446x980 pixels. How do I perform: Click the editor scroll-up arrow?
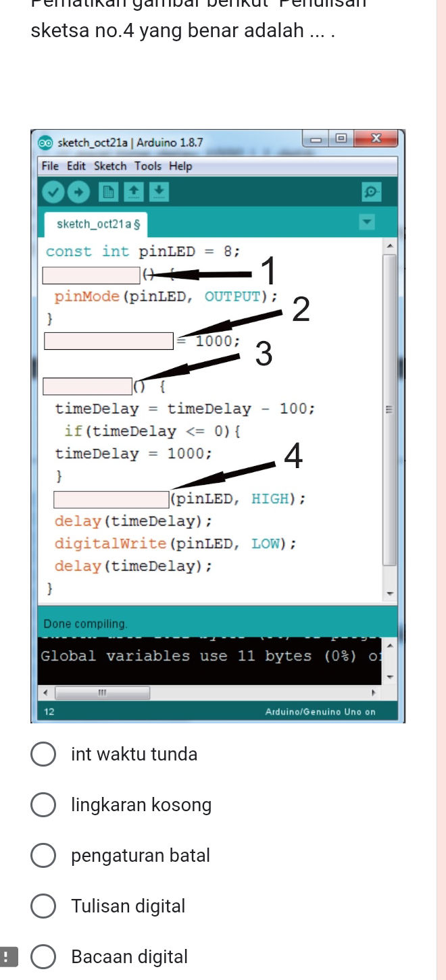(390, 246)
